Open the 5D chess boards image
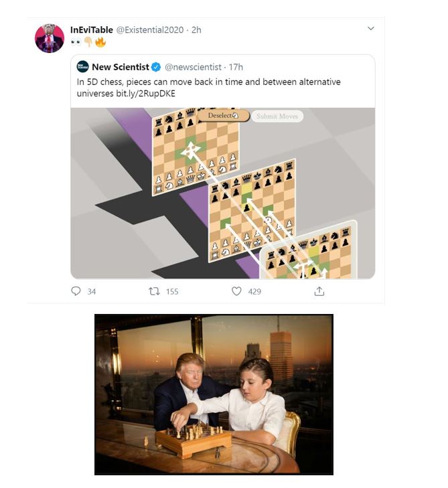The height and width of the screenshot is (488, 448). [x=222, y=193]
